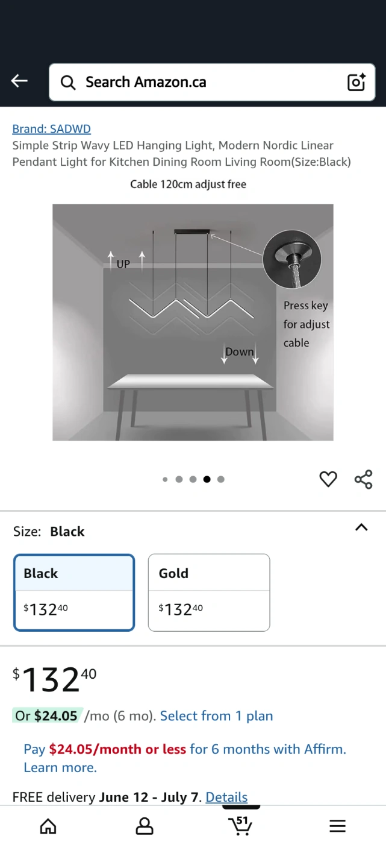Add item to wish list heart icon

click(x=328, y=479)
